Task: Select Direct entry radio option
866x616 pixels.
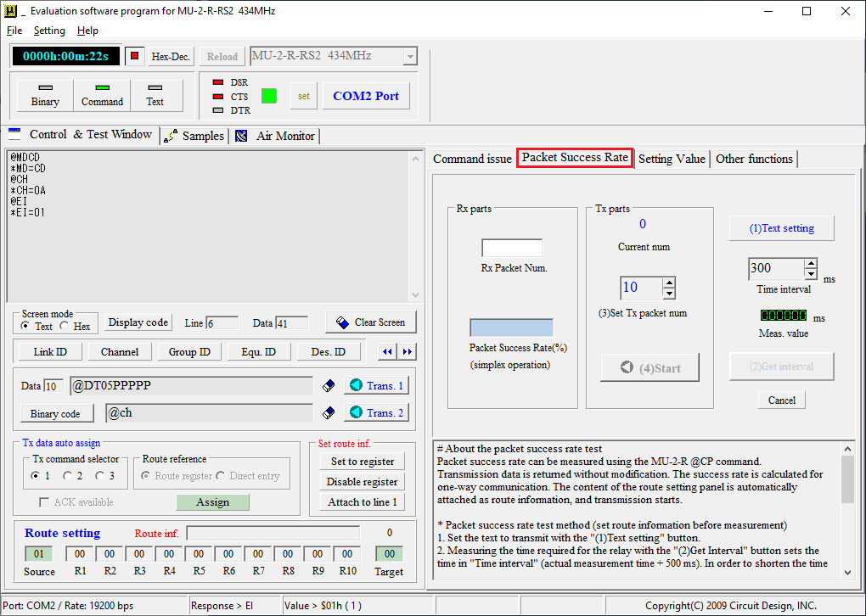Action: coord(221,476)
